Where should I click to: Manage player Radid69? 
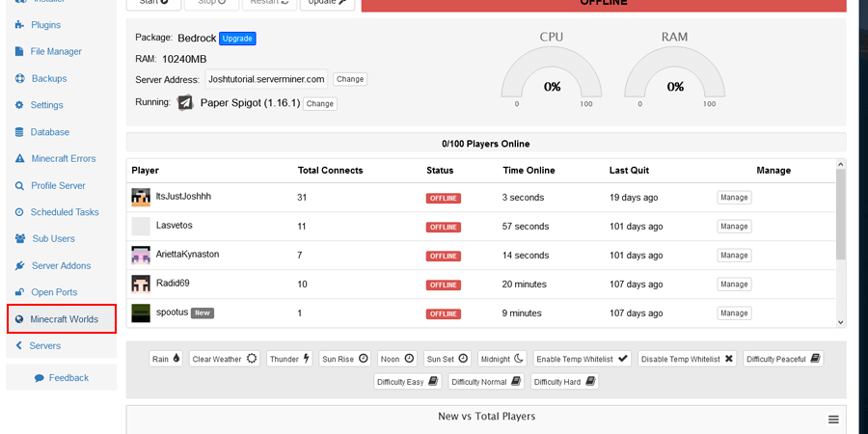point(734,284)
